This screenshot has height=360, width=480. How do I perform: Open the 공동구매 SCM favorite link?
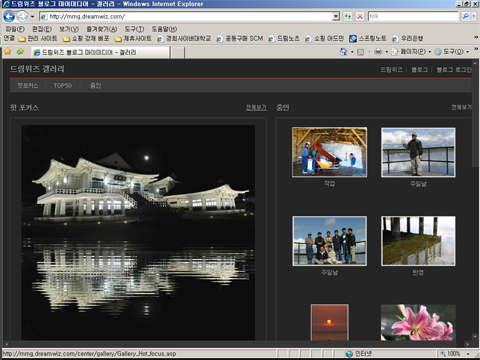(x=240, y=39)
